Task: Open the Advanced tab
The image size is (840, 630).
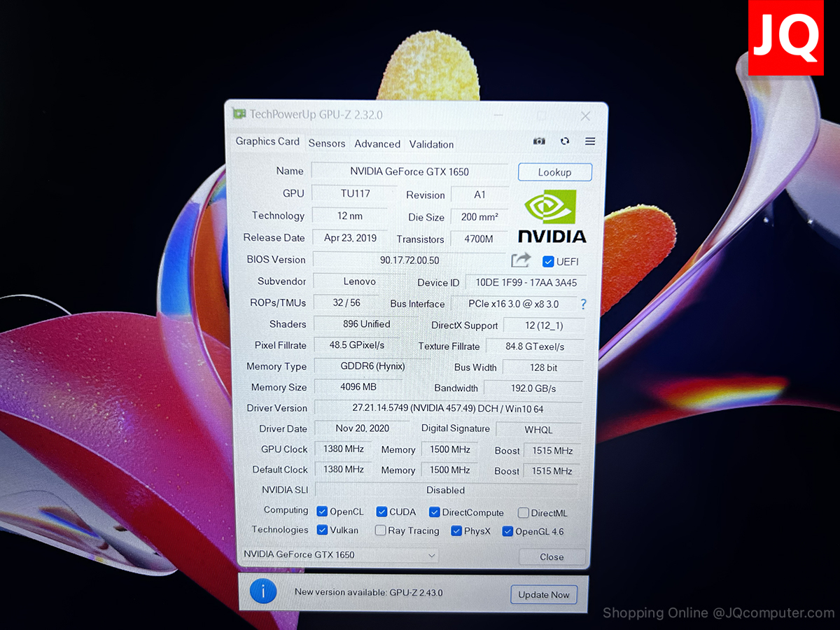Action: [377, 144]
